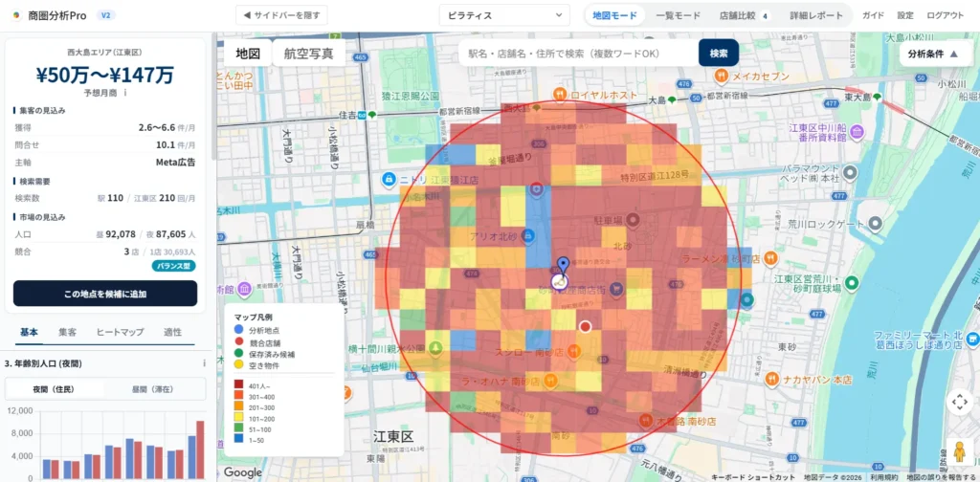Screen dimensions: 980x482
Task: Click the red competitor store marker
Action: [585, 326]
